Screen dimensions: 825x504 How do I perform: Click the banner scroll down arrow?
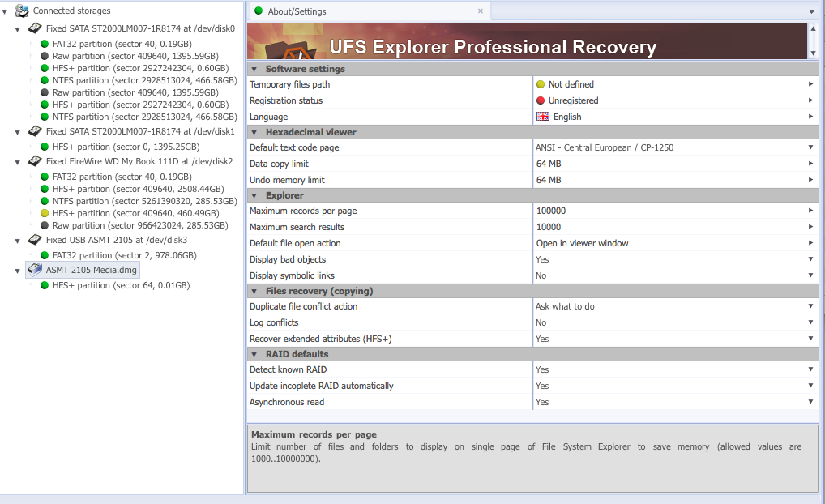pyautogui.click(x=814, y=53)
